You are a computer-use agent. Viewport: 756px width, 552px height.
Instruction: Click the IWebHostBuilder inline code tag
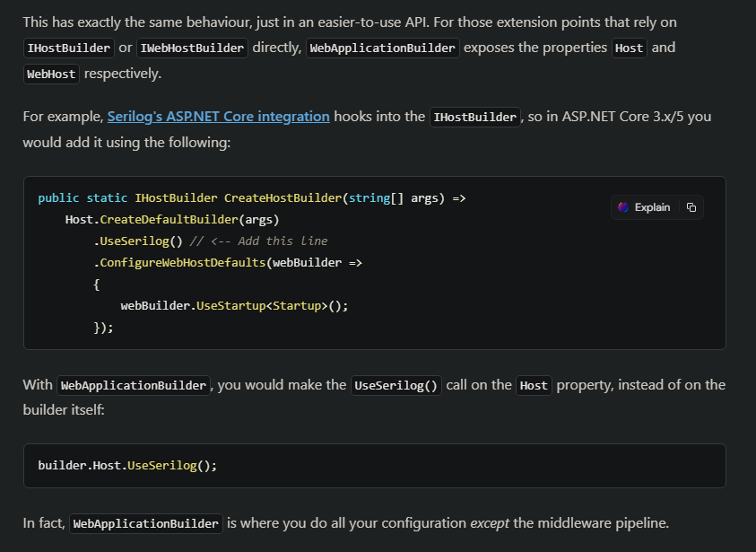pos(192,48)
